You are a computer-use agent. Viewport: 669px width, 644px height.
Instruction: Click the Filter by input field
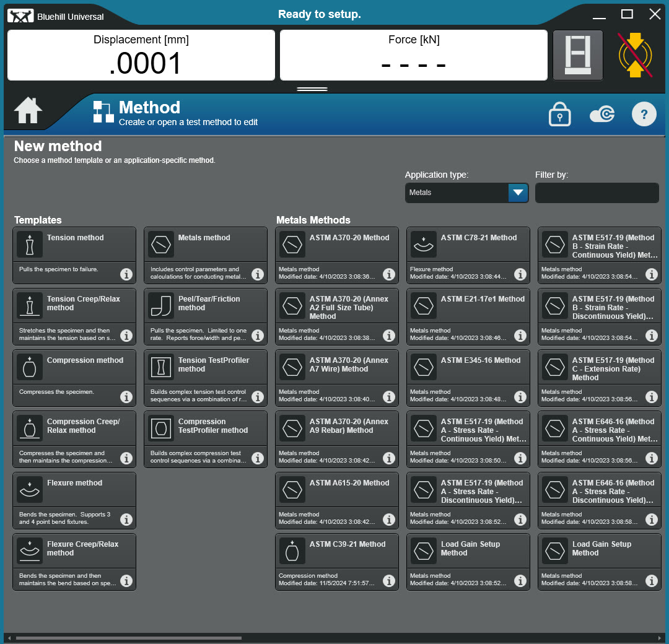[x=597, y=193]
